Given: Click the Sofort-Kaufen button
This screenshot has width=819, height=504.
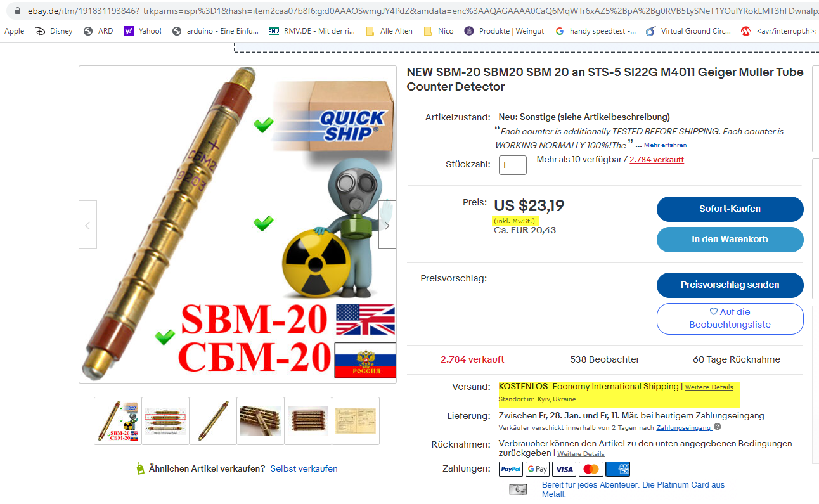Looking at the screenshot, I should [x=730, y=209].
